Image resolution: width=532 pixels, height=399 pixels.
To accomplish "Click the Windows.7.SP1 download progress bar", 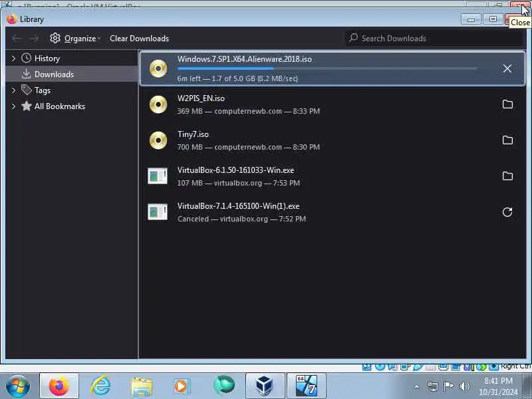I will (x=327, y=68).
